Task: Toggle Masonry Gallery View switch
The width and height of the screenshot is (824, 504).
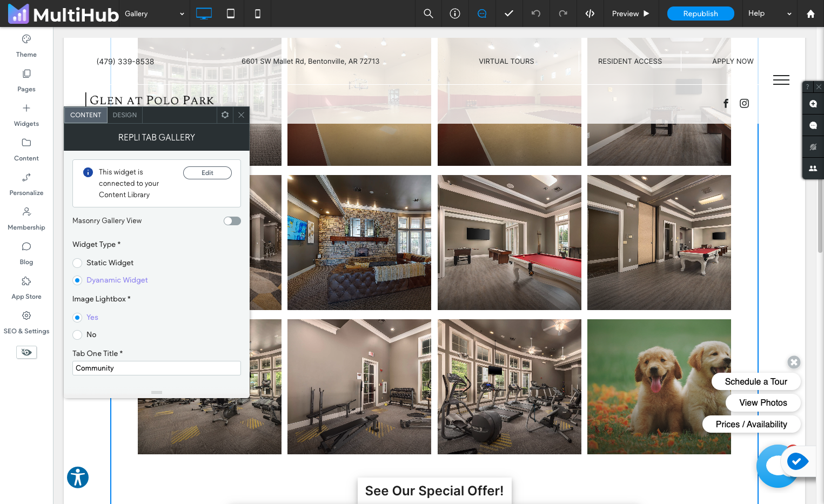Action: (x=232, y=221)
